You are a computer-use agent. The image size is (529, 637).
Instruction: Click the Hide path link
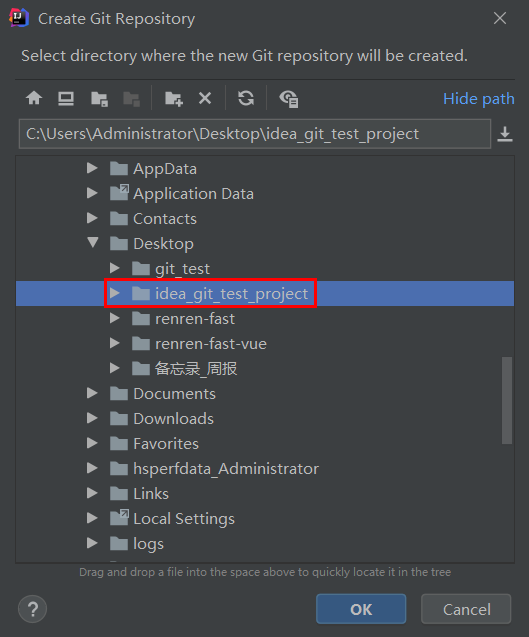(479, 99)
